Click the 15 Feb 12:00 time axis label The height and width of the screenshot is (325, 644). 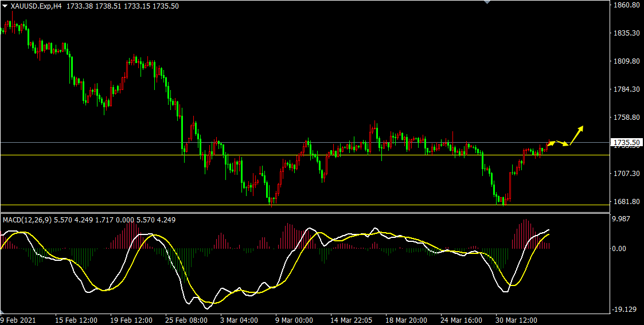pos(76,320)
